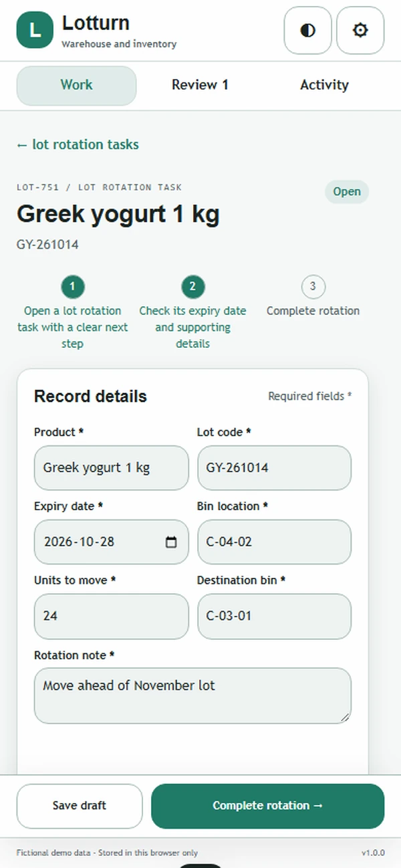Viewport: 401px width, 868px height.
Task: Click the Fictional demo data footer text
Action: 107,853
